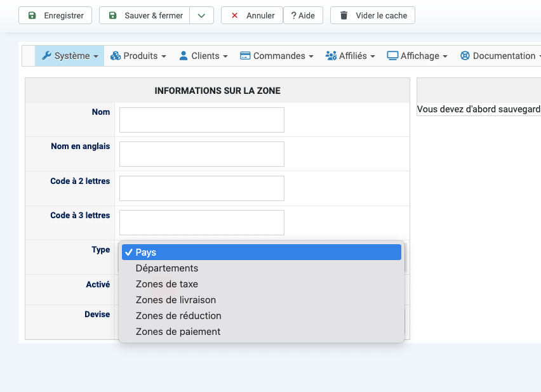541x392 pixels.
Task: Expand the Affichage menu caret
Action: pyautogui.click(x=445, y=56)
